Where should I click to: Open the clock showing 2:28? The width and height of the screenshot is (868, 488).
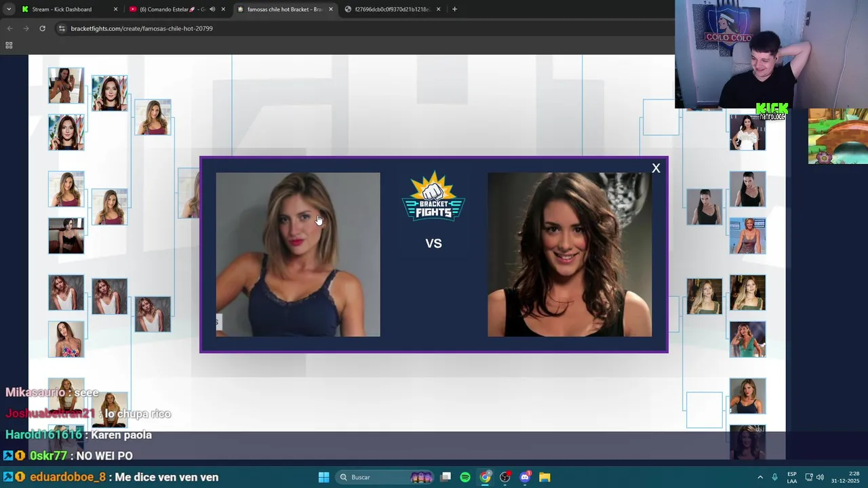(x=845, y=477)
